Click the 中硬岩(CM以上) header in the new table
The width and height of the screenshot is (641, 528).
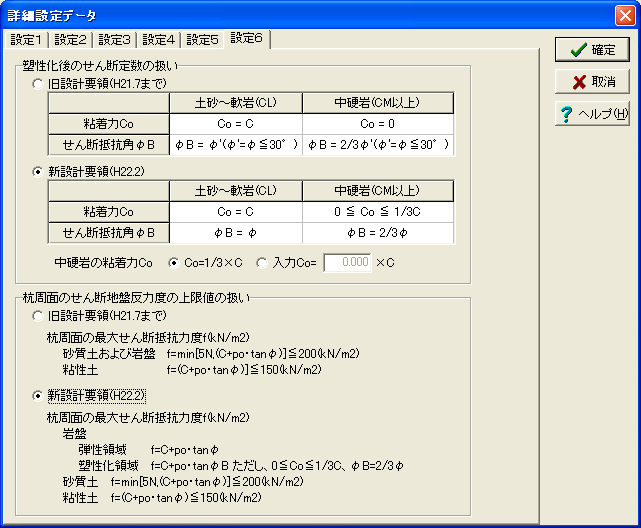pos(378,191)
